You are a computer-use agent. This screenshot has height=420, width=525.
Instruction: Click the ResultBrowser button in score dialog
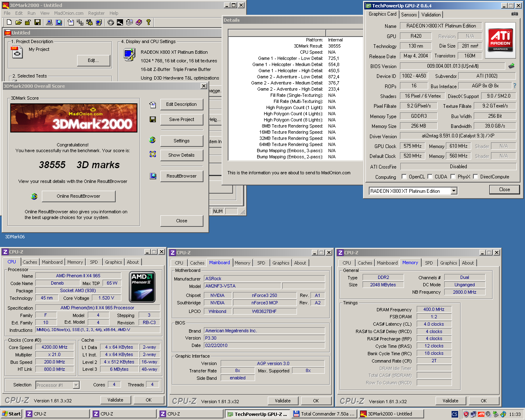tap(181, 176)
